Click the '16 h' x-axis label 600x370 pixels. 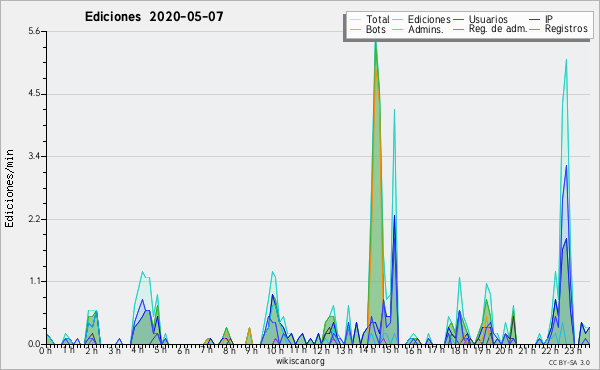click(x=413, y=351)
